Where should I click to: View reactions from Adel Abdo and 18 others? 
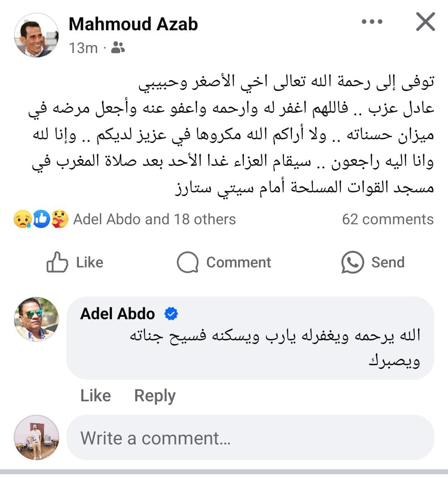coord(154,219)
